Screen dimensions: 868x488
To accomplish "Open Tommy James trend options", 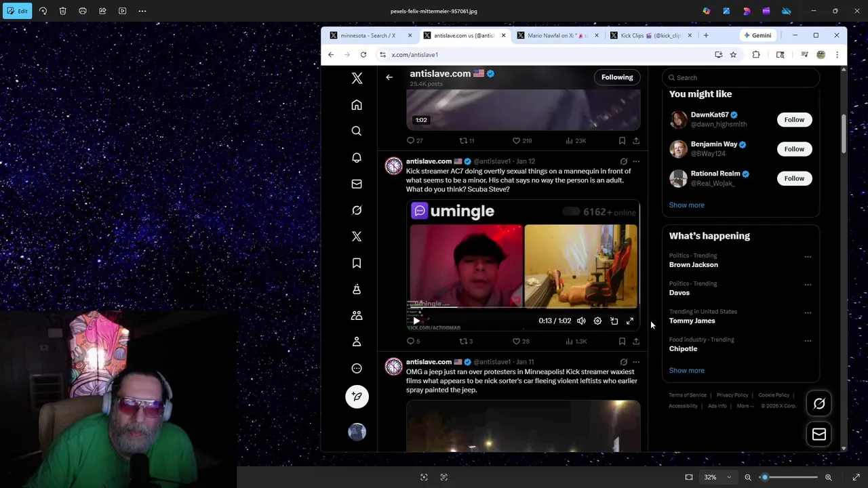I will (x=808, y=313).
